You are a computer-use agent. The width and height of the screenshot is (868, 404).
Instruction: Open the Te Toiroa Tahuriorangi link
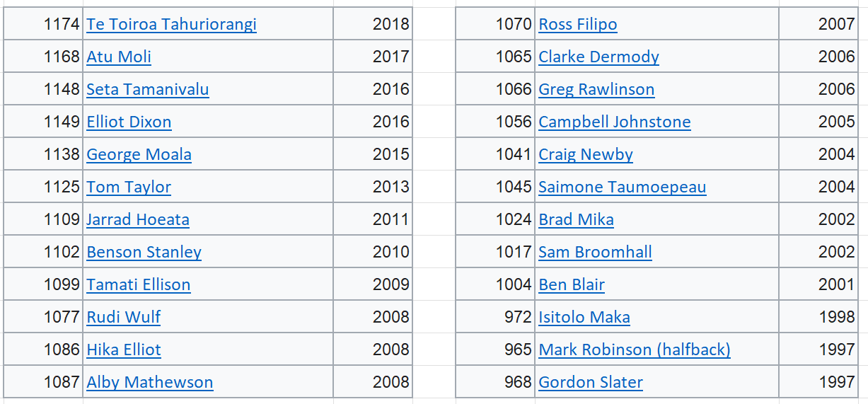point(171,24)
